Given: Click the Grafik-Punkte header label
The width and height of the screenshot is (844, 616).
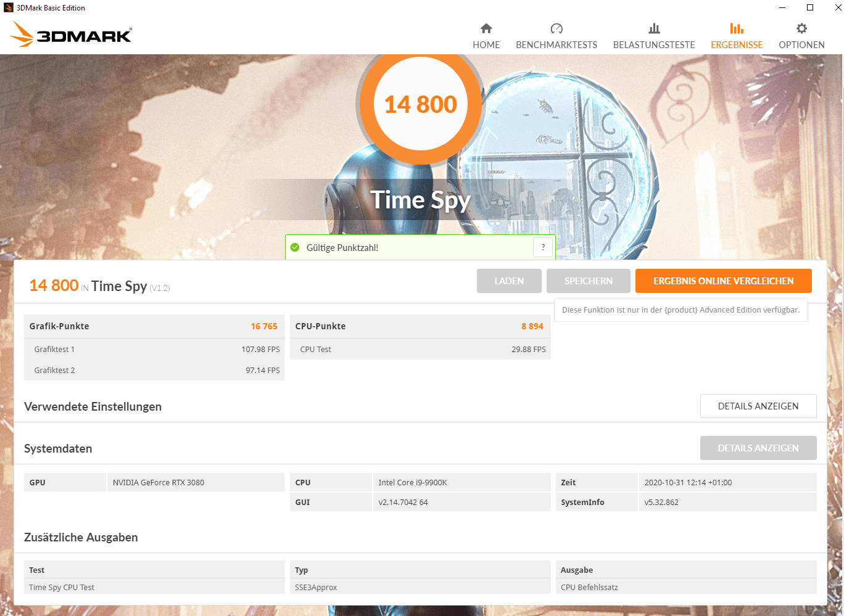Looking at the screenshot, I should [x=59, y=326].
